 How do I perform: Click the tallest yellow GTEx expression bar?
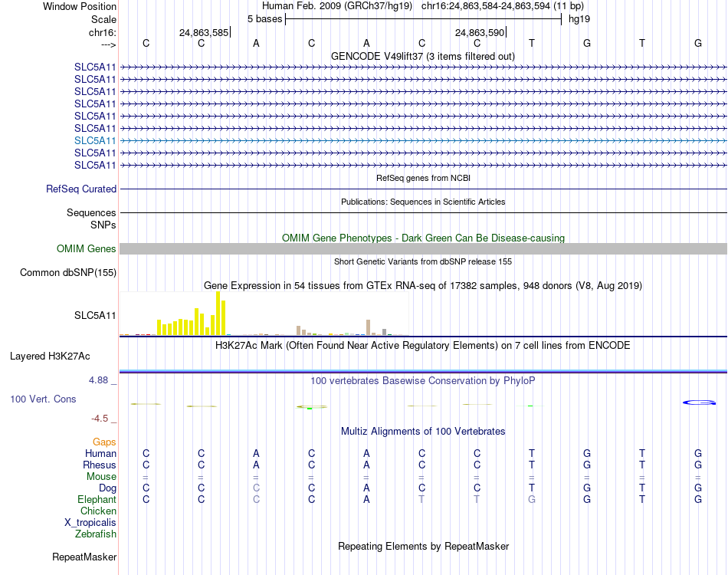pos(218,313)
